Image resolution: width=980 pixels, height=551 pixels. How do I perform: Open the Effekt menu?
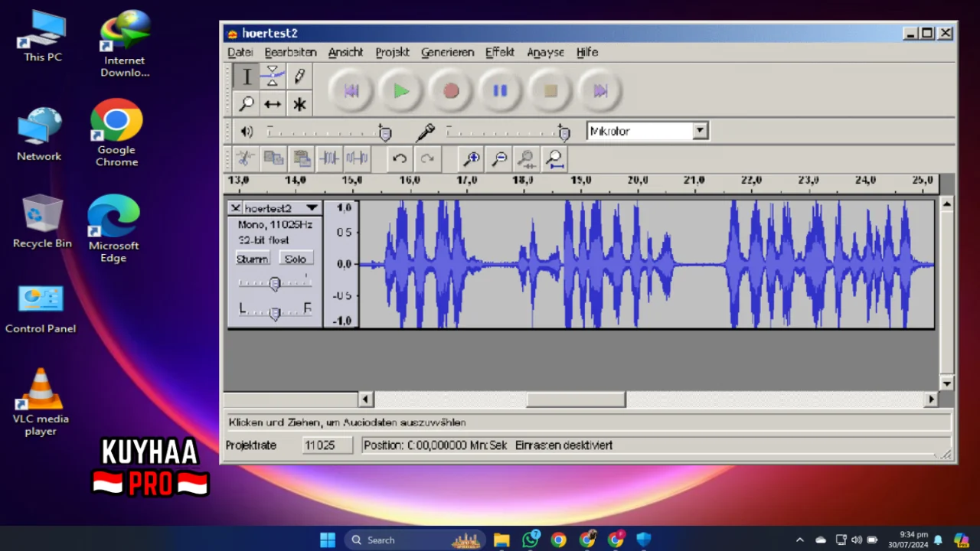tap(499, 52)
